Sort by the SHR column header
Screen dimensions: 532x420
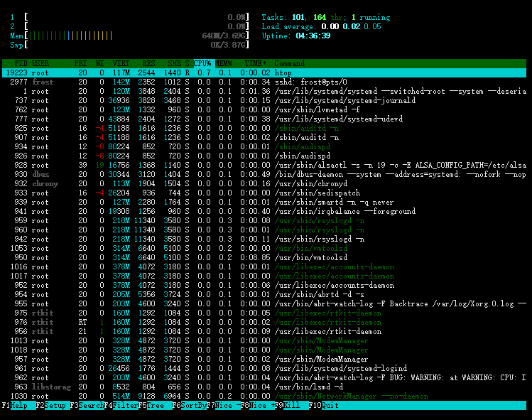[x=175, y=63]
